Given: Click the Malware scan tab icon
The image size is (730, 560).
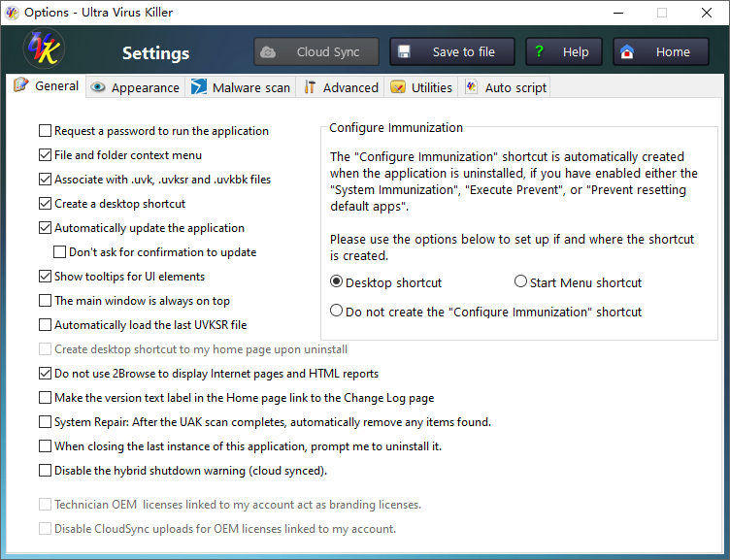Looking at the screenshot, I should point(199,87).
